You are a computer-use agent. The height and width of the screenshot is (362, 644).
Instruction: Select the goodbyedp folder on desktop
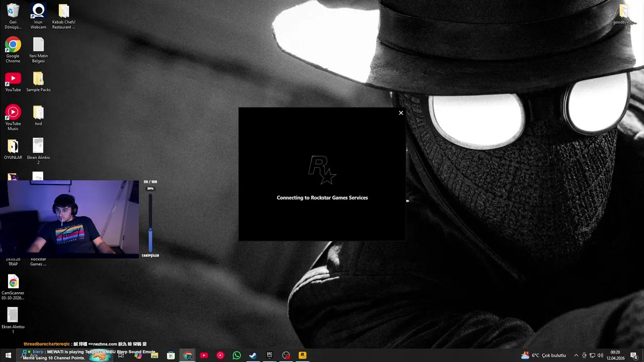click(624, 14)
